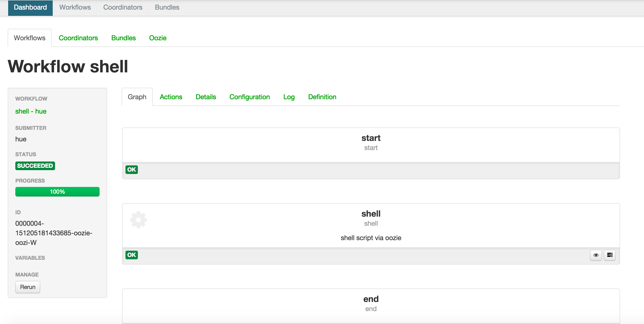
Task: Open the 'shell - hue' workflow link
Action: click(31, 111)
